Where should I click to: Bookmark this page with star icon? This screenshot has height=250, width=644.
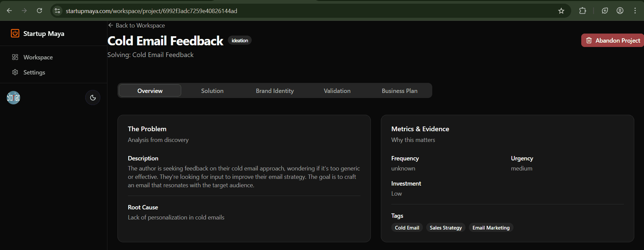[561, 11]
